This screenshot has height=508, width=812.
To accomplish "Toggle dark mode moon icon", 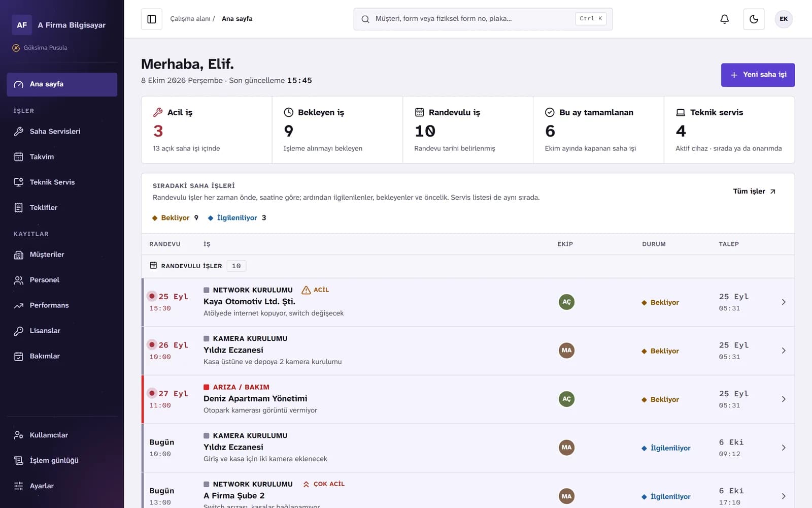I will (754, 19).
